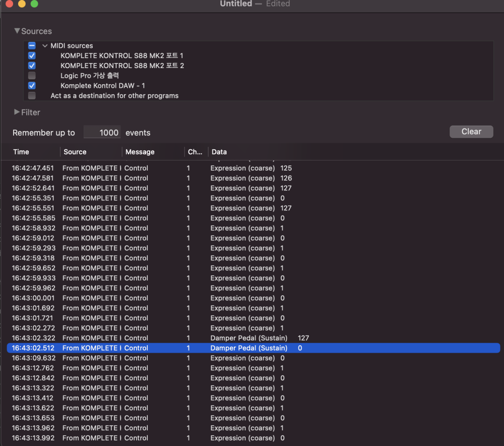
Task: Select the event row at 16:42:59.933
Action: click(x=254, y=277)
